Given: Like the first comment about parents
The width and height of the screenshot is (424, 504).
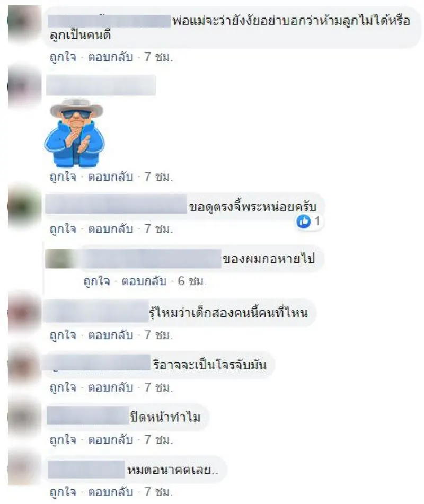Looking at the screenshot, I should 63,57.
